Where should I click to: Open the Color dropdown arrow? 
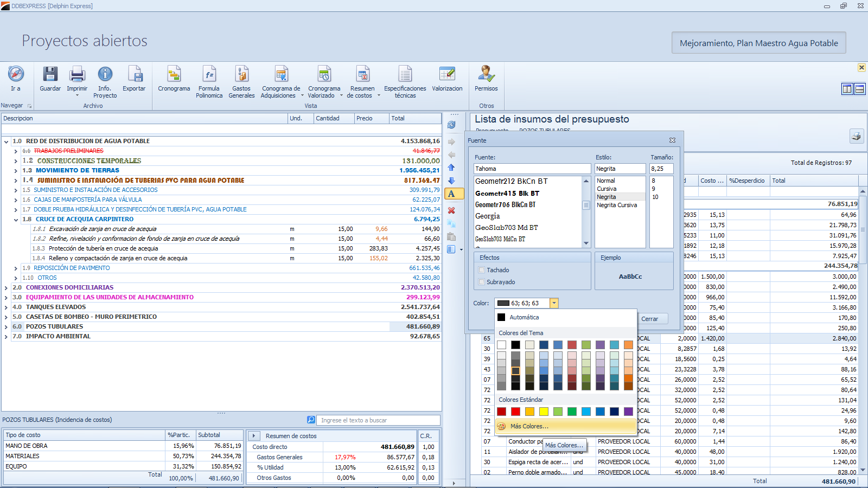point(554,303)
